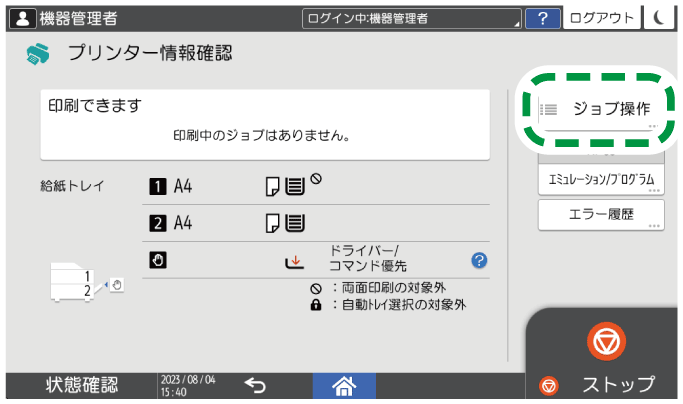Viewport: 683px width, 404px height.
Task: Select the bypass tray hand icon
Action: [158, 260]
